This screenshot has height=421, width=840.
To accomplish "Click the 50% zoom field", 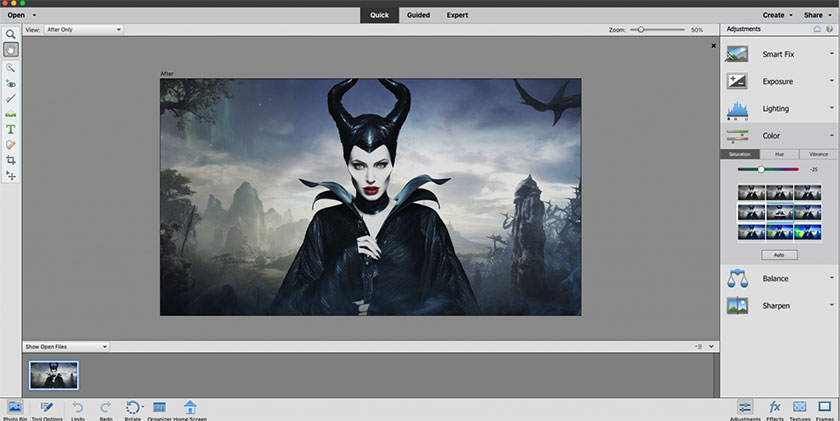I will tap(697, 30).
